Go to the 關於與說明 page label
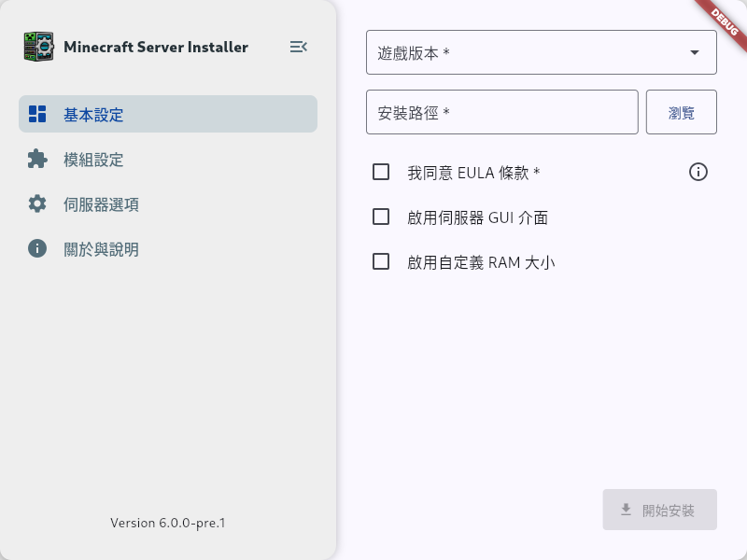 pos(101,249)
